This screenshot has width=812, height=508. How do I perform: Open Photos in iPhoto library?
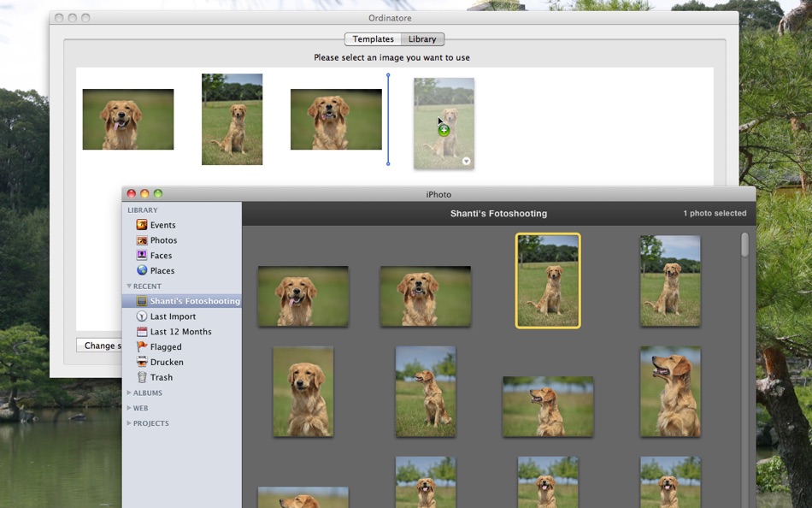(x=156, y=240)
